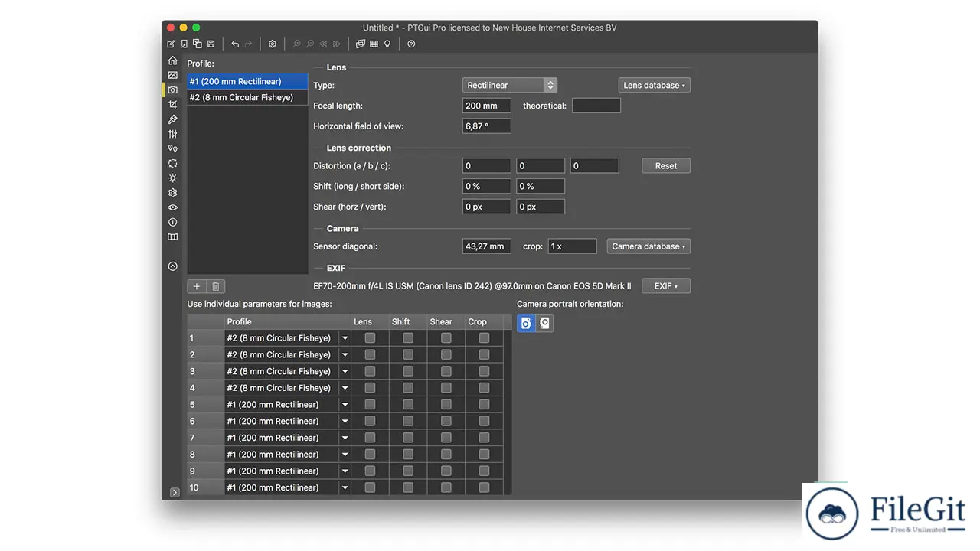The width and height of the screenshot is (980, 551).
Task: Click the Sensor diagonal 43,27 mm field
Action: point(487,246)
